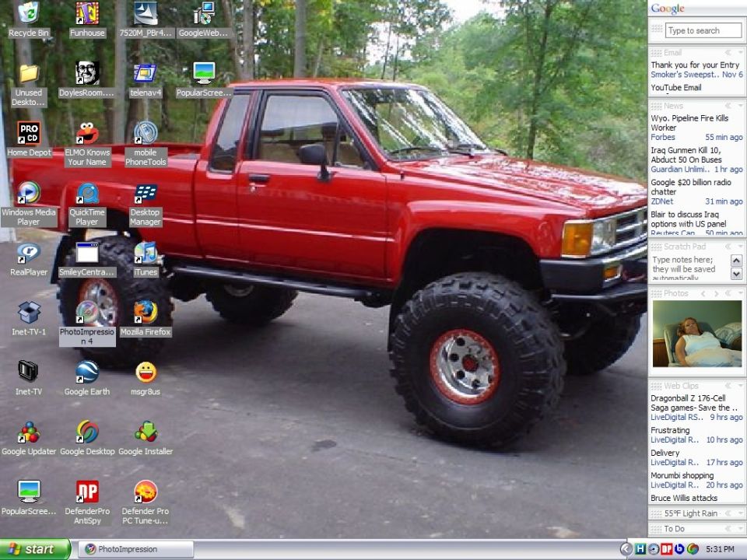Select the DoylesRoom desktop icon
This screenshot has height=560, width=747.
click(x=87, y=80)
